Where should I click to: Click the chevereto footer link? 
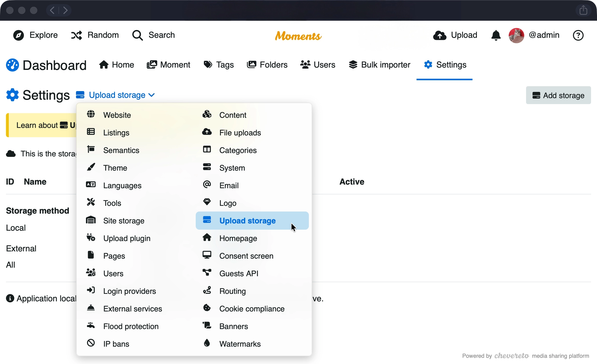coord(512,356)
